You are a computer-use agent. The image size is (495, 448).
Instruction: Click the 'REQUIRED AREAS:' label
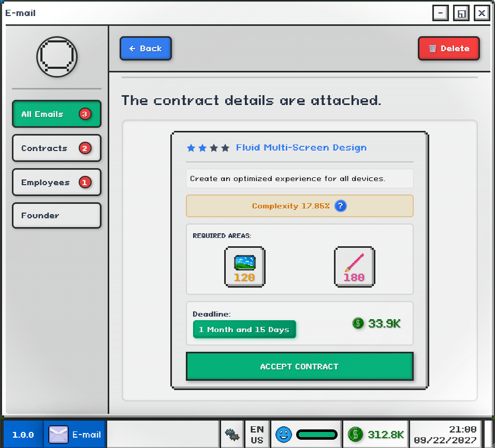[x=222, y=236]
